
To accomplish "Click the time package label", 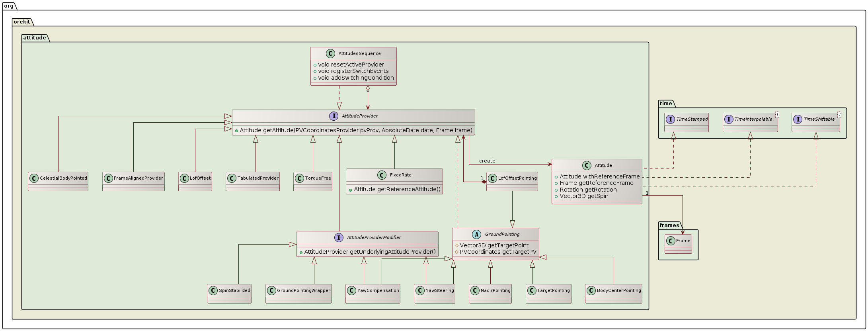I will click(666, 104).
